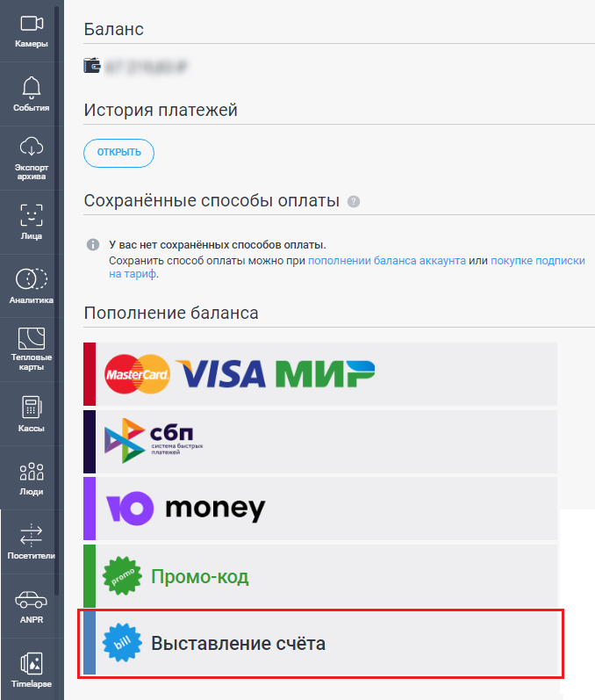Click help icon beside Сохранённые способы оплаты
The height and width of the screenshot is (700, 595).
(354, 202)
